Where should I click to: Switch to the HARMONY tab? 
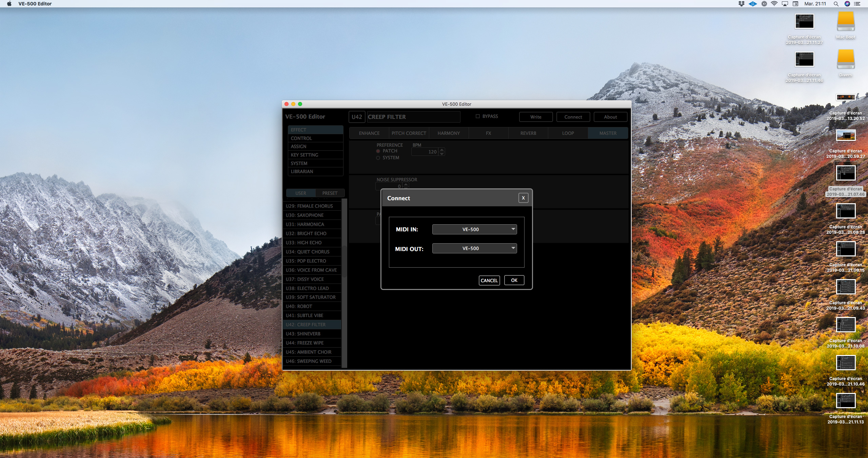(x=449, y=133)
